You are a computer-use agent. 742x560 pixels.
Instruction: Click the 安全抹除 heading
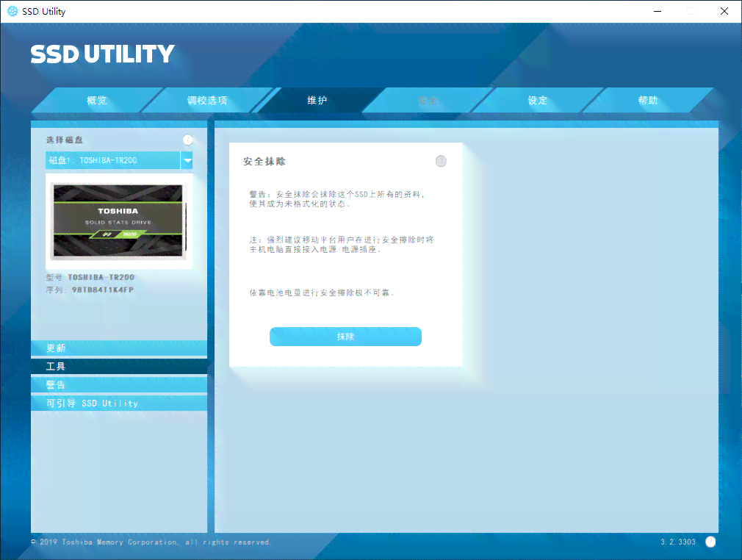pos(264,162)
